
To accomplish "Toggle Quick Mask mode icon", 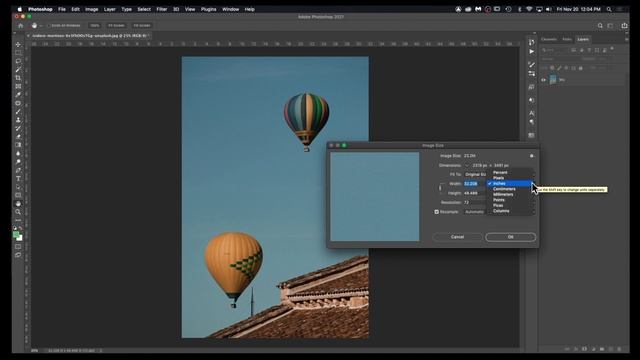I will pos(18,247).
